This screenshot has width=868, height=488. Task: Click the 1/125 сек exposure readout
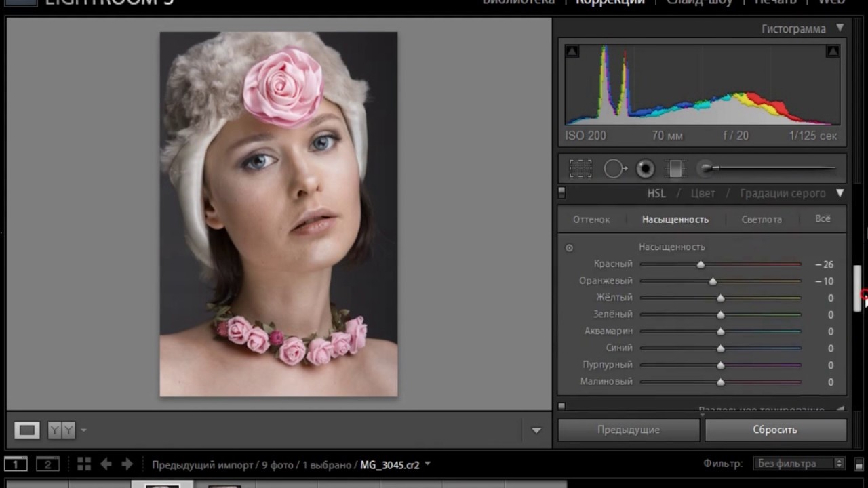(x=813, y=136)
